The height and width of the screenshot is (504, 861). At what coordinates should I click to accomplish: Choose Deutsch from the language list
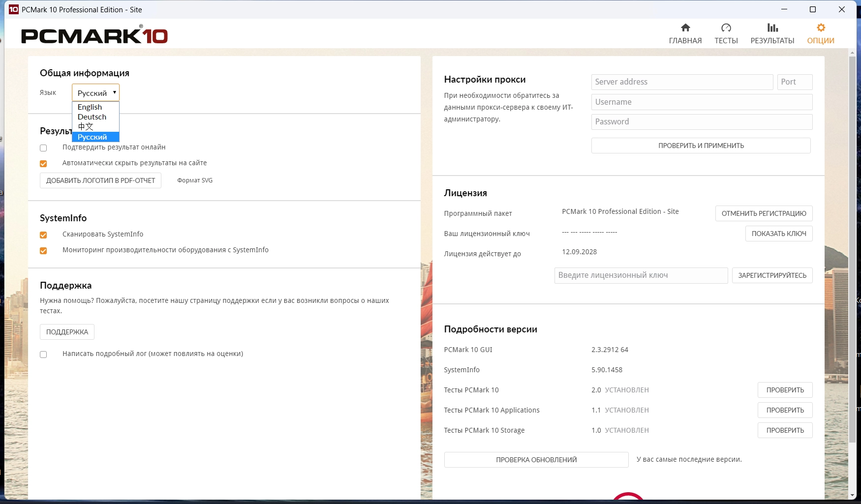95,117
